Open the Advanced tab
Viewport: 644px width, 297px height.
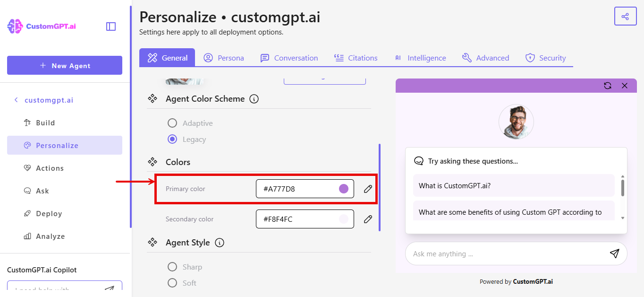pos(485,58)
